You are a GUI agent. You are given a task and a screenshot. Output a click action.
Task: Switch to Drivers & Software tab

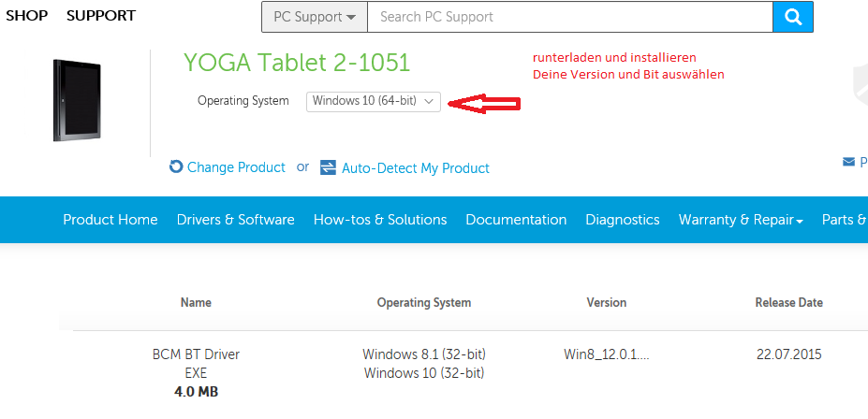point(235,220)
